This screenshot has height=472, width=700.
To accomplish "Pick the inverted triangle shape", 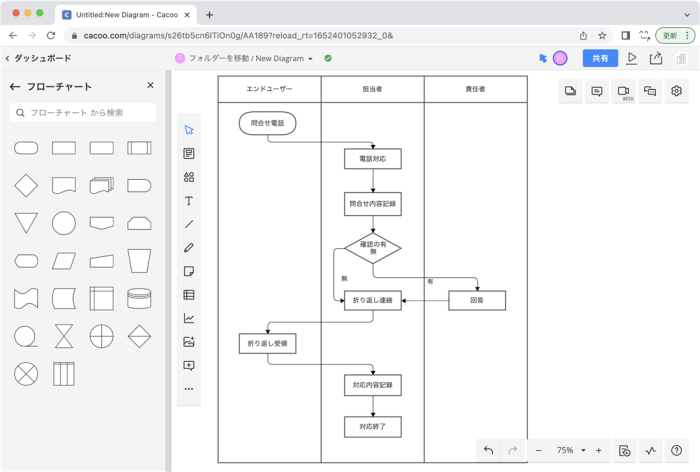I will point(26,223).
